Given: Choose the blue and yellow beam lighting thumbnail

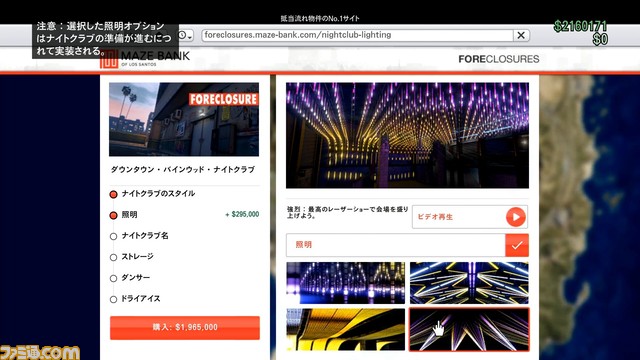Looking at the screenshot, I should pos(469,283).
